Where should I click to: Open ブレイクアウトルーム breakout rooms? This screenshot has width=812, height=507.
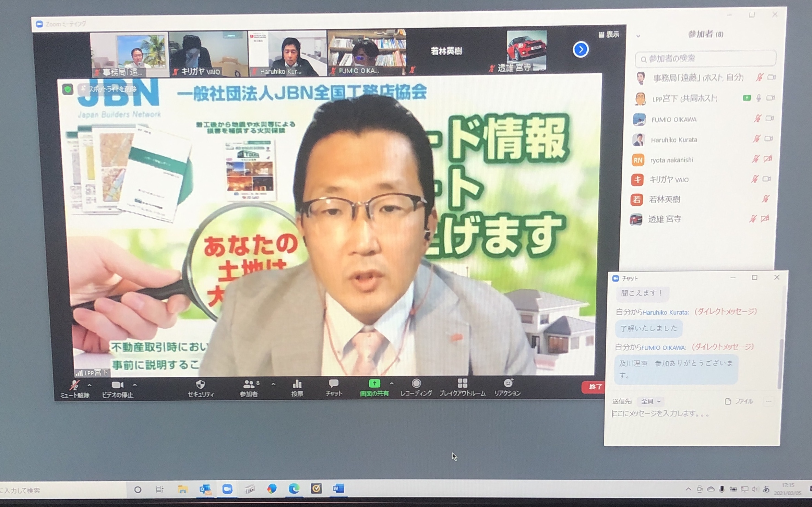(x=462, y=388)
